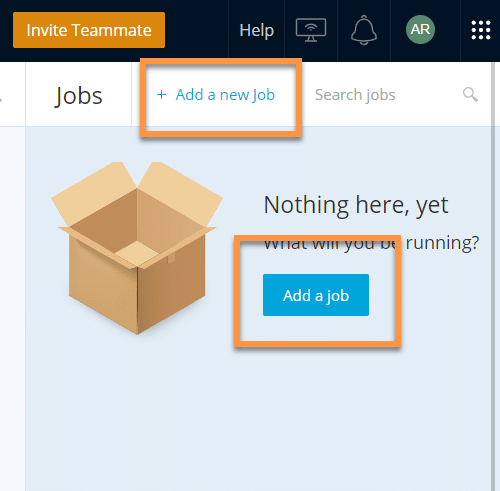Click the Invite Teammate button
The width and height of the screenshot is (500, 491).
tap(89, 30)
